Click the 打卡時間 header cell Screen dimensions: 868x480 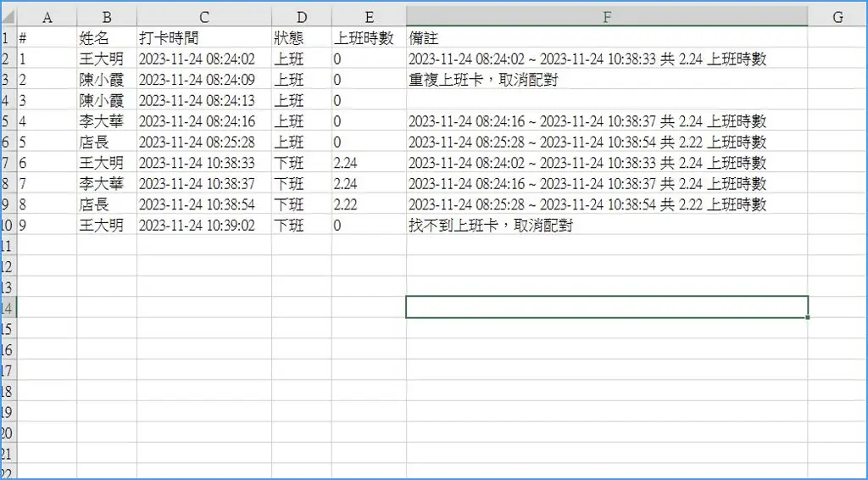coord(203,38)
